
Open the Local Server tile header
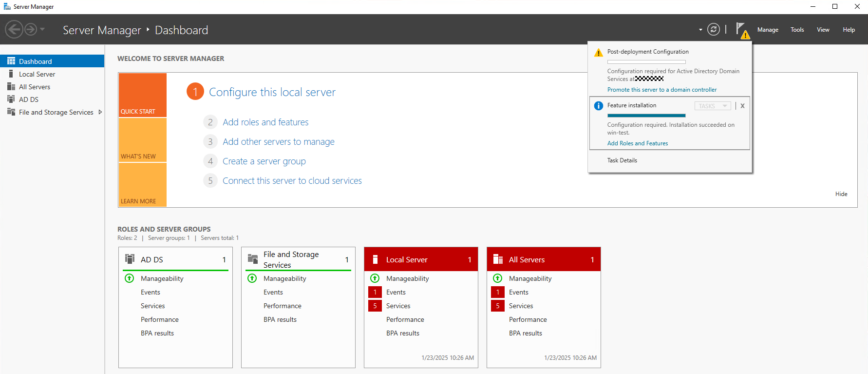click(421, 259)
